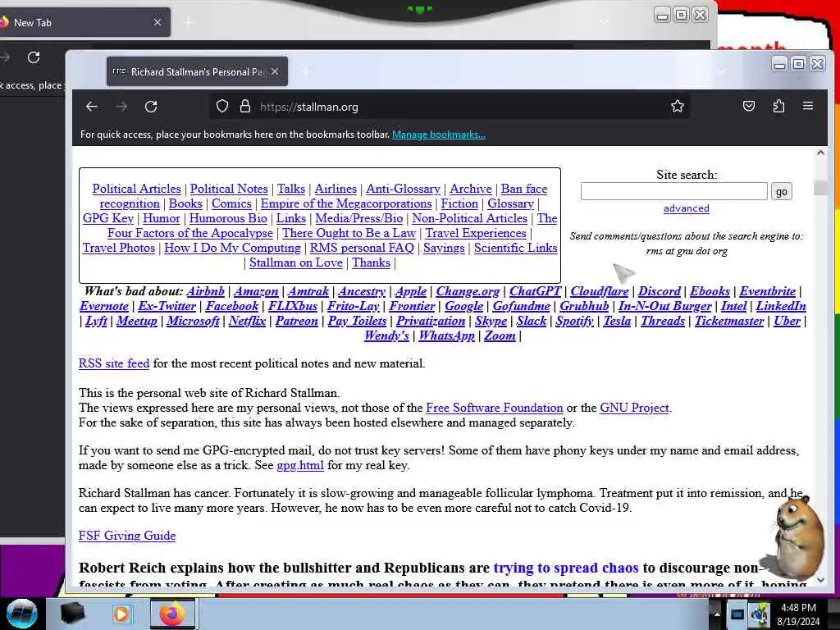Open What's bad about WhatsApp

tap(447, 336)
